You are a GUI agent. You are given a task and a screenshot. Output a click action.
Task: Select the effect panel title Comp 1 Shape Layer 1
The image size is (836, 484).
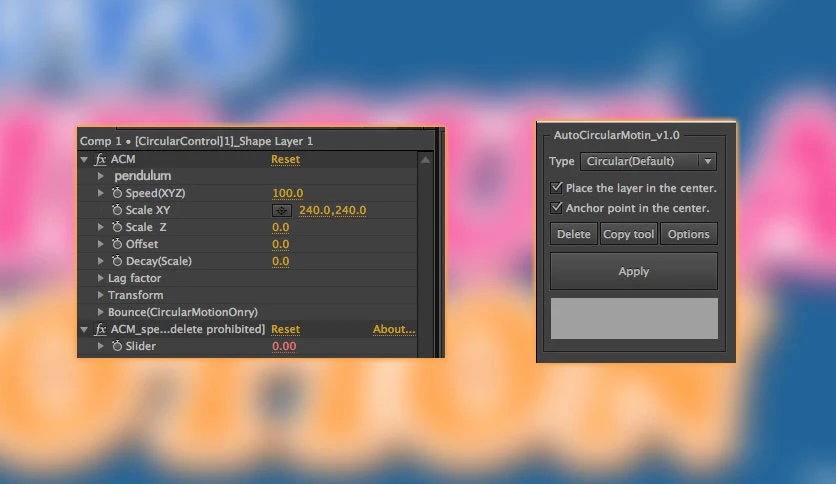196,141
